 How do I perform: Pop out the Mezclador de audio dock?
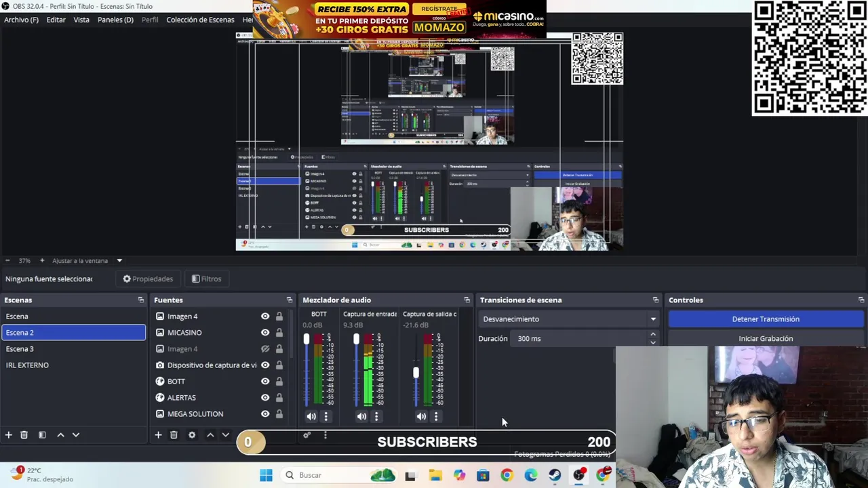click(467, 300)
